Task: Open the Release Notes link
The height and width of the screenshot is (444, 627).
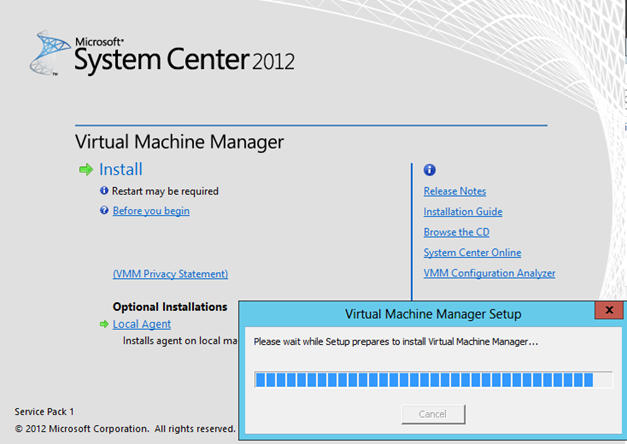Action: click(x=455, y=191)
